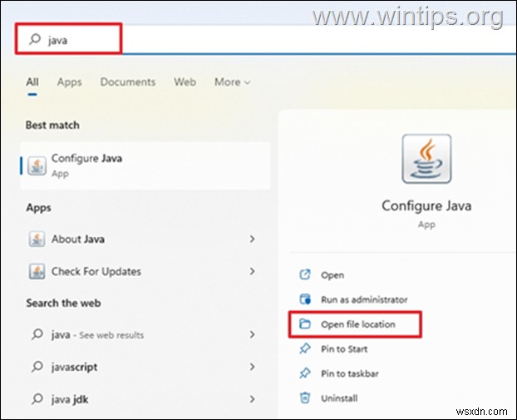517x420 pixels.
Task: Select Open file location
Action: tap(358, 324)
